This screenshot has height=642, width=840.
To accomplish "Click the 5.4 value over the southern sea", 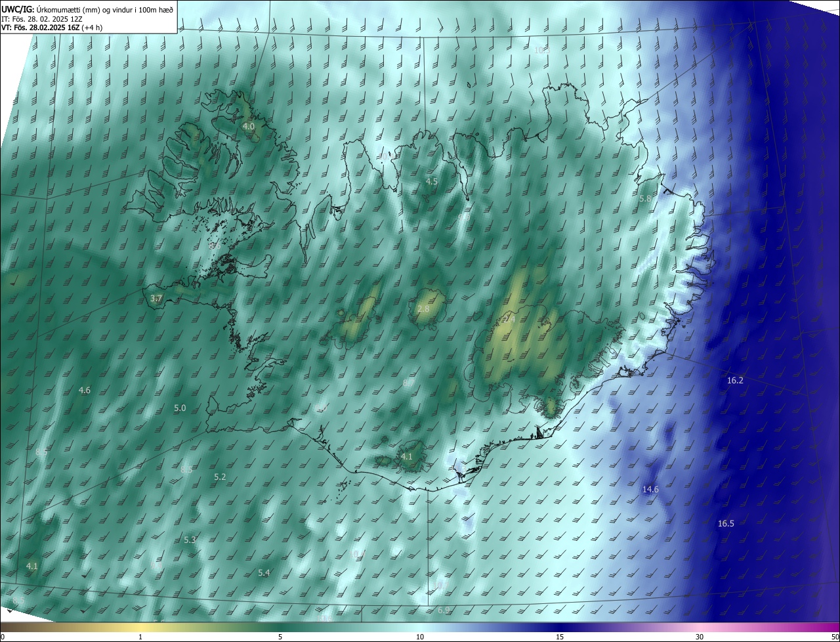I will coord(264,572).
